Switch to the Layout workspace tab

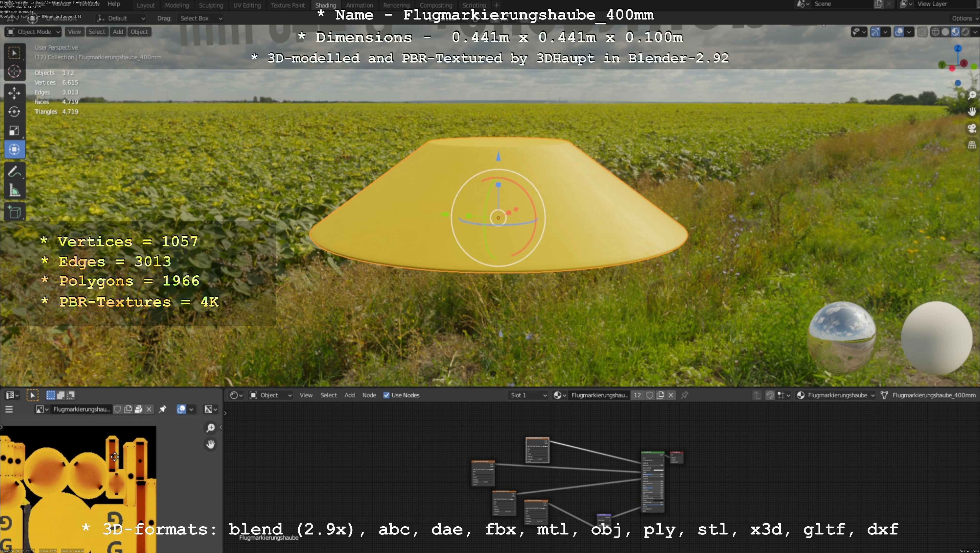[145, 5]
